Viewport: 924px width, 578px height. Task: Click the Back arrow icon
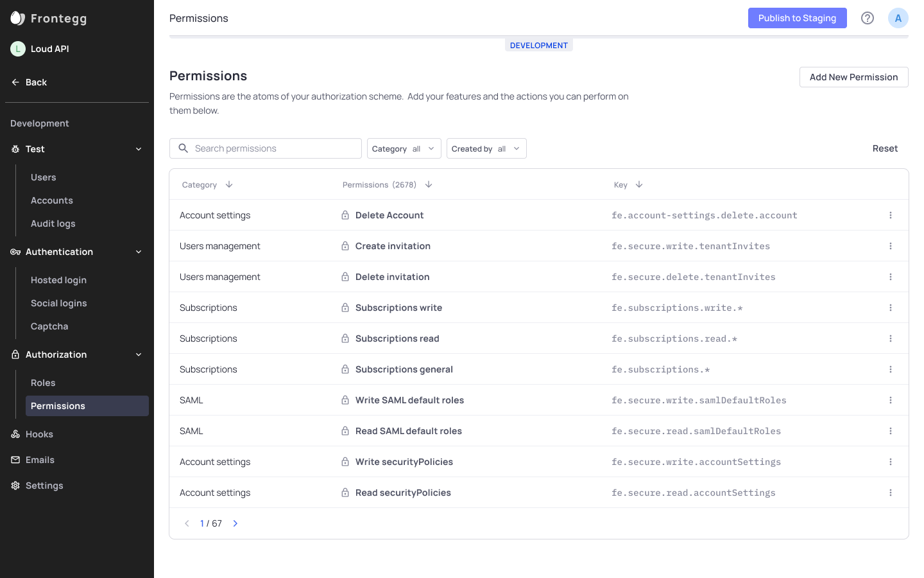coord(15,82)
